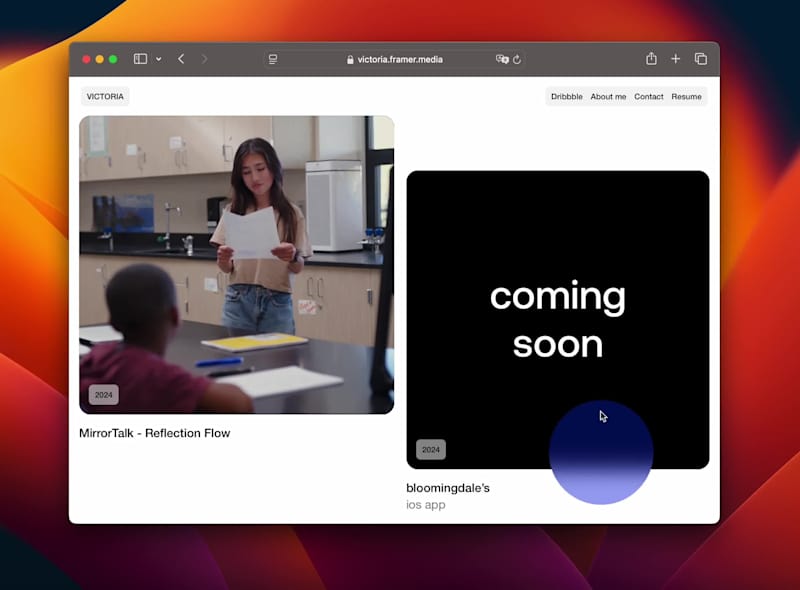Click the VICTORIA logo button

coord(105,96)
